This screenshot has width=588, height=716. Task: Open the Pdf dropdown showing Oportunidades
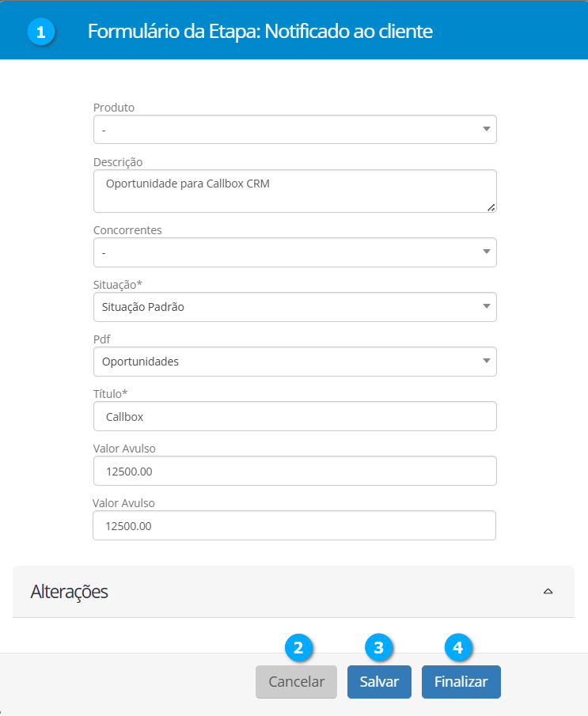294,362
